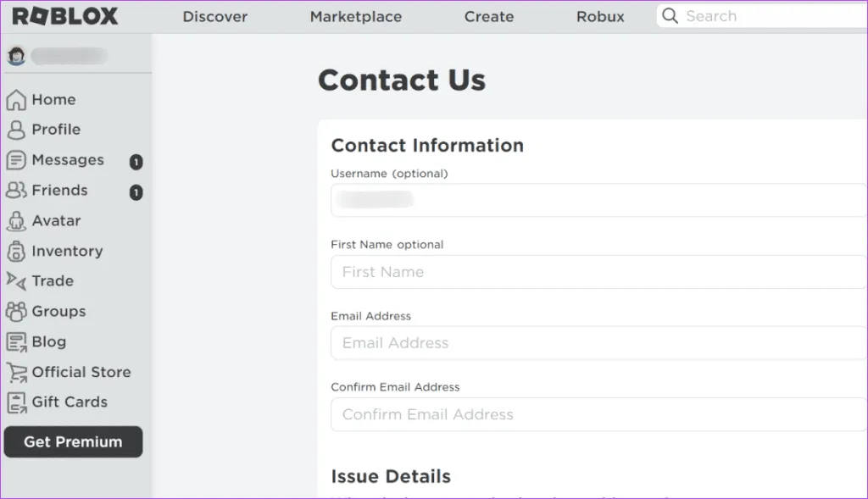Open Friends using the people icon
Viewport: 868px width, 499px height.
[16, 191]
